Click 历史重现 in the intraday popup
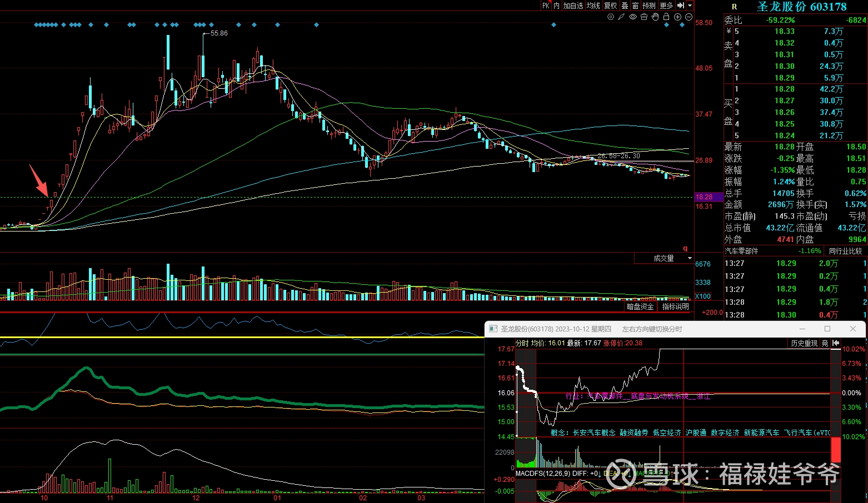868x503 pixels. [804, 343]
